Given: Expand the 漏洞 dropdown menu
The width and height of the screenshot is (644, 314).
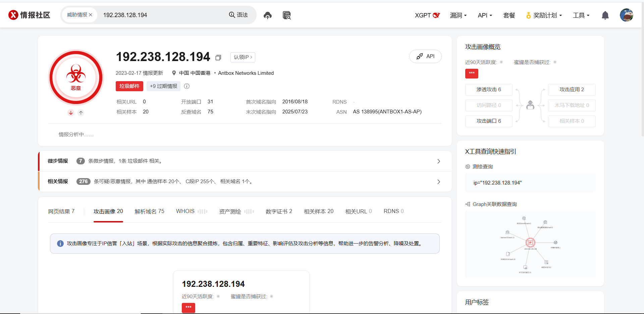Looking at the screenshot, I should click(x=458, y=15).
